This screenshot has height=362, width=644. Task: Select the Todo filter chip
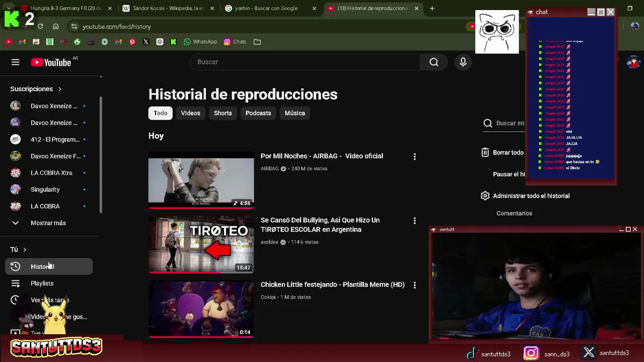coord(160,113)
